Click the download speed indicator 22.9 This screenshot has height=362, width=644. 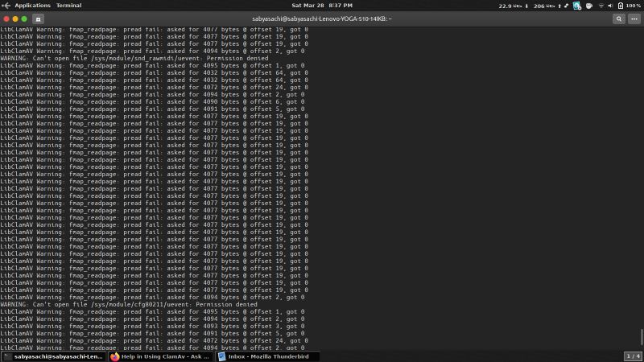pos(513,6)
